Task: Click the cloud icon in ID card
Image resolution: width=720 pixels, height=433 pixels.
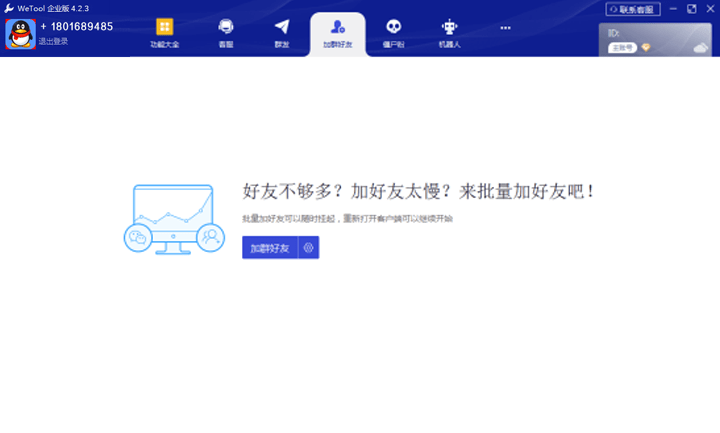Action: [700, 47]
